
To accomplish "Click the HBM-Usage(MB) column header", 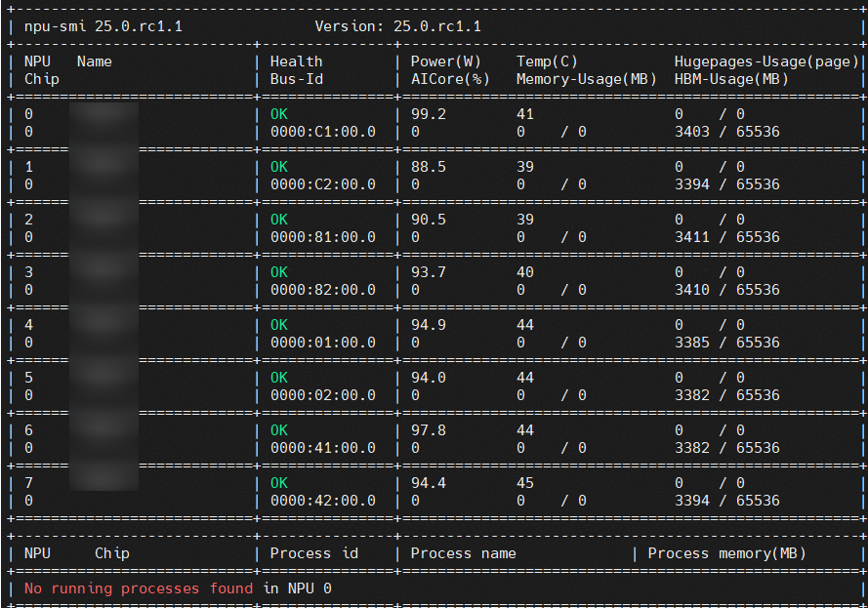I will click(731, 79).
